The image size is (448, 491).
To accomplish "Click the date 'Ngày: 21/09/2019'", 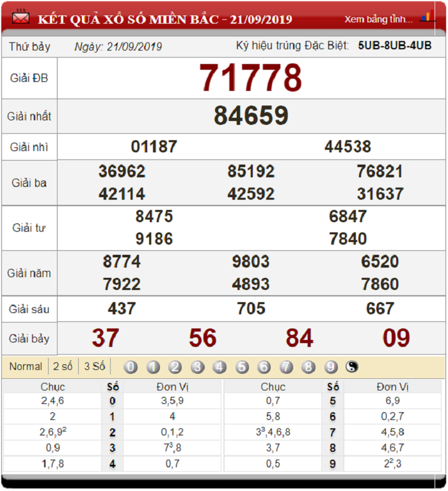I will click(x=118, y=47).
